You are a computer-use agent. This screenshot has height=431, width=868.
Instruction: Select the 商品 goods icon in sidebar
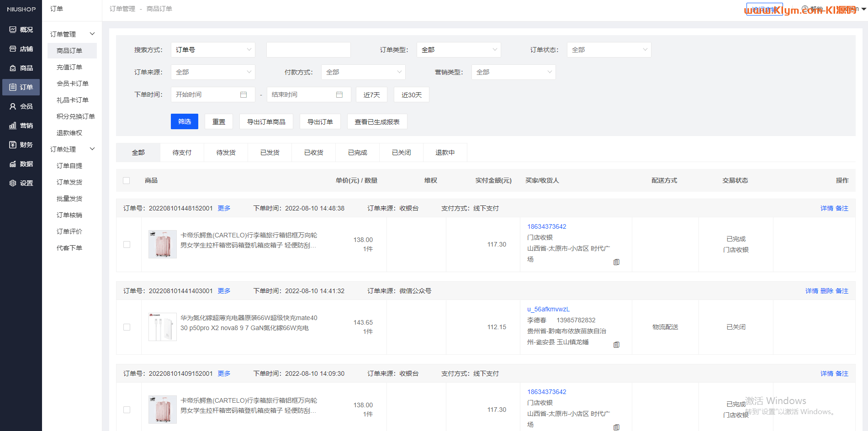[x=13, y=68]
